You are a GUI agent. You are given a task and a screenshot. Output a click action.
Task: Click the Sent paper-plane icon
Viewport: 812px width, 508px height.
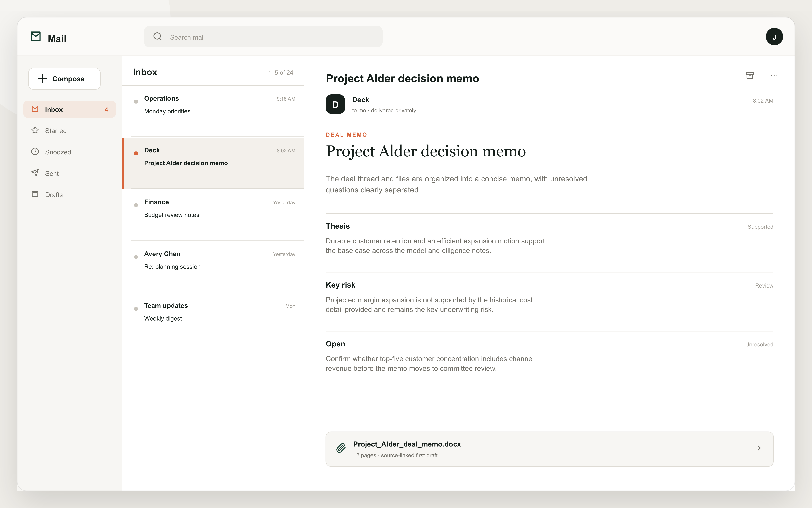tap(35, 173)
